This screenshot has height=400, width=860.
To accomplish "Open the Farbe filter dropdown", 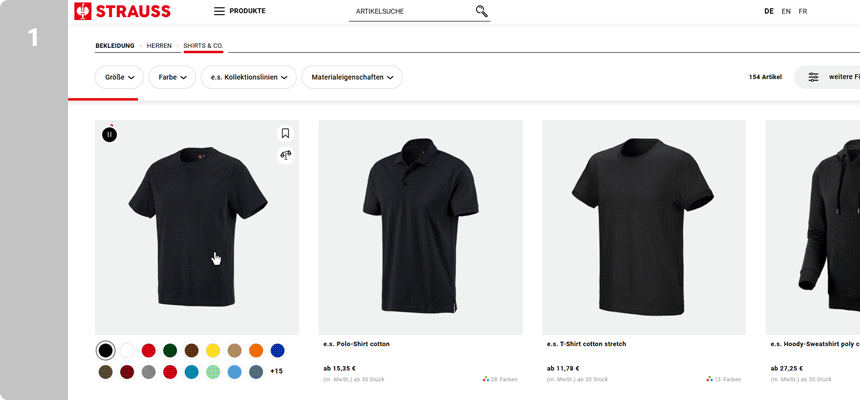I will click(173, 77).
